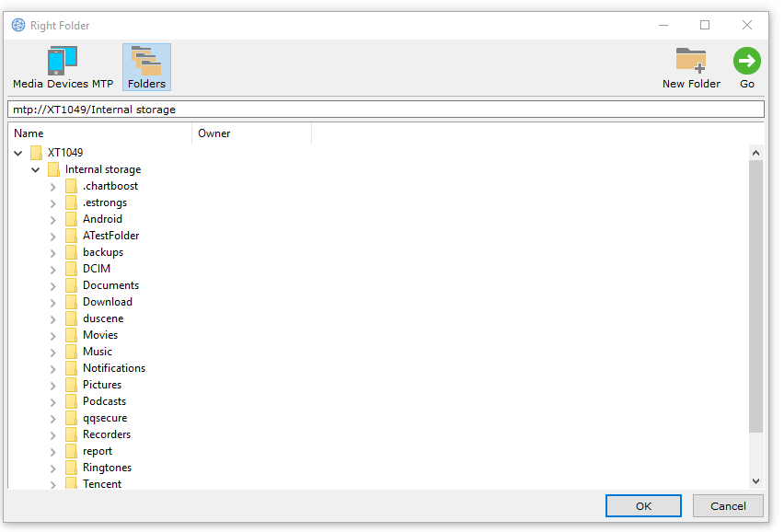This screenshot has height=532, width=784.
Task: Click the Android folder icon
Action: click(x=71, y=219)
